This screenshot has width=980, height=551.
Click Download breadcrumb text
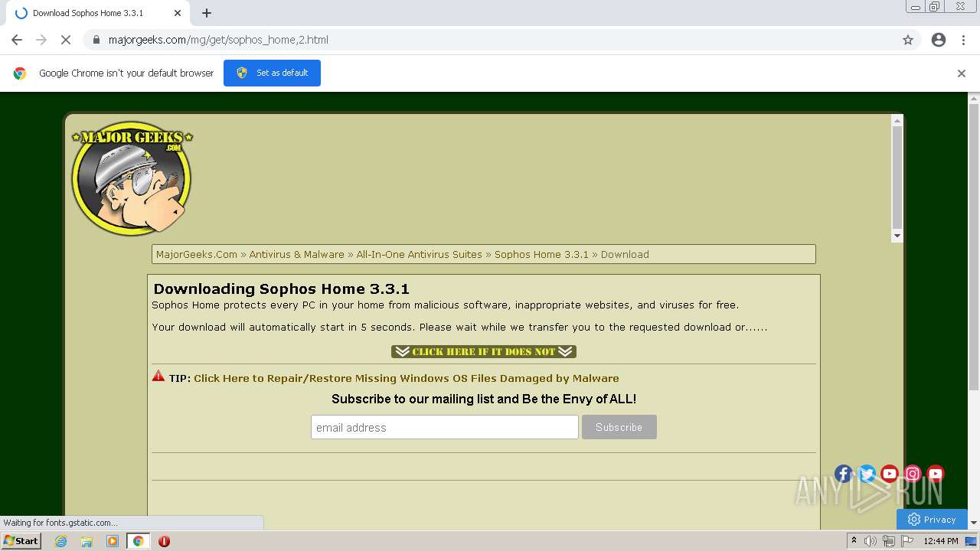(625, 254)
